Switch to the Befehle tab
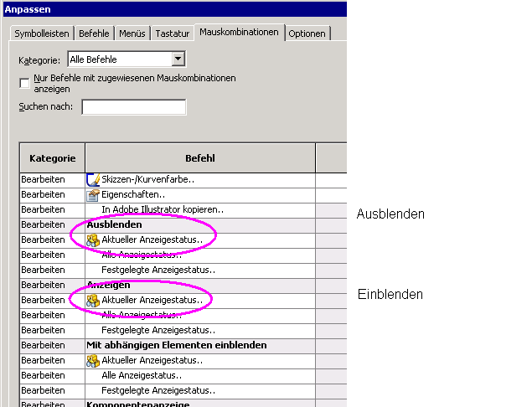Image resolution: width=532 pixels, height=407 pixels. [x=94, y=33]
